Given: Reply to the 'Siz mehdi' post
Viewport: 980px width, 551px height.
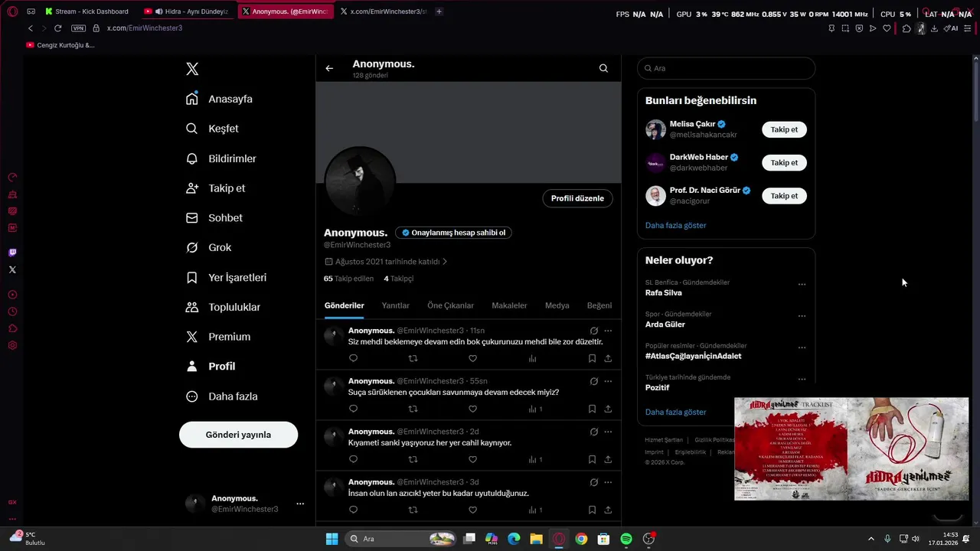Looking at the screenshot, I should point(353,358).
